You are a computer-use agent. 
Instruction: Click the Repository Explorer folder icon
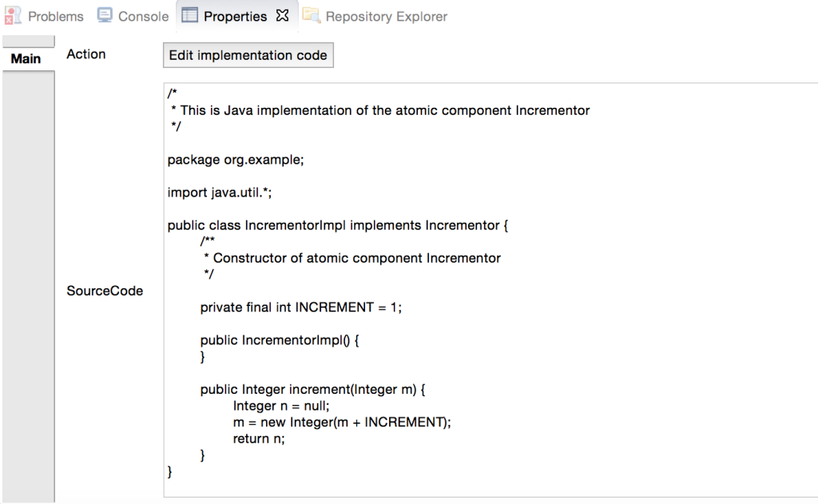[312, 15]
